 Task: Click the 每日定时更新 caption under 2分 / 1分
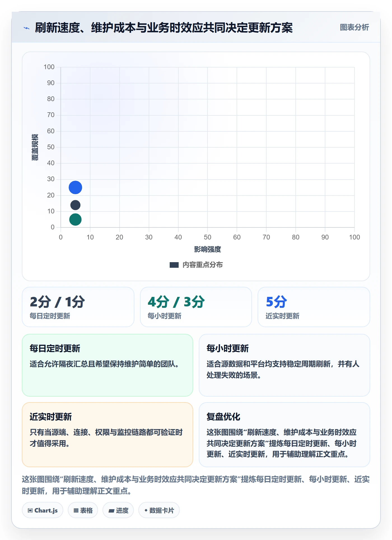click(x=50, y=316)
